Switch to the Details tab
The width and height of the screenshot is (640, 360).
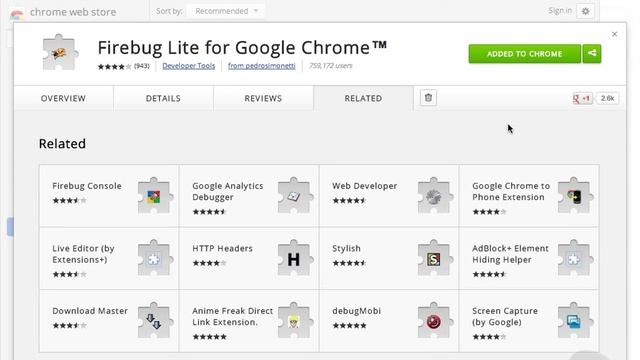click(x=163, y=98)
